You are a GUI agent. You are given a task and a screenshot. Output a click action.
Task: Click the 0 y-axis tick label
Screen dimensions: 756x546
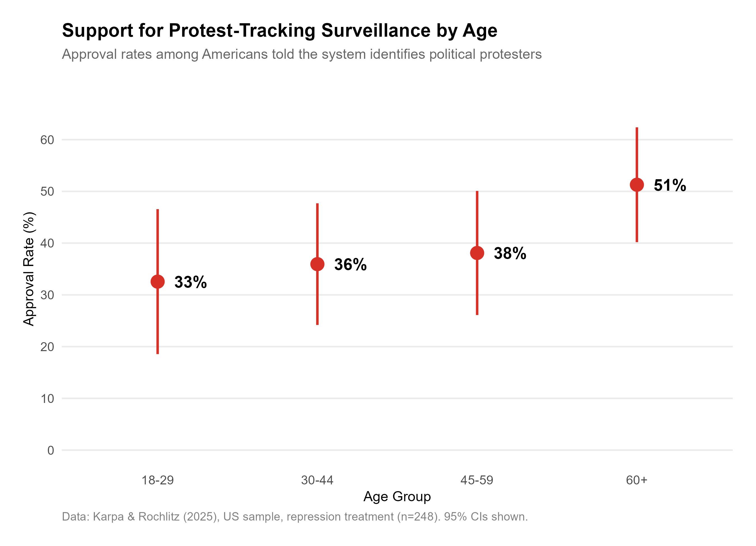(51, 451)
